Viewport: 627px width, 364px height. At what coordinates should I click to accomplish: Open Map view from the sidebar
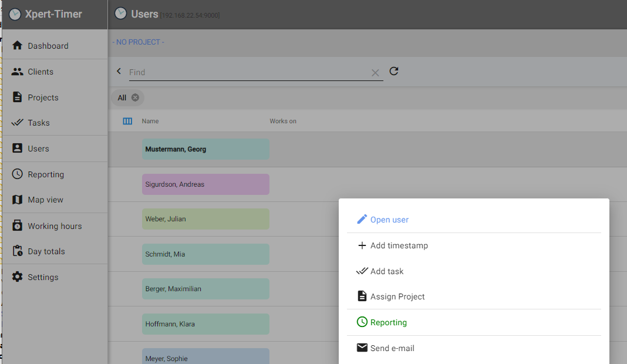[45, 200]
